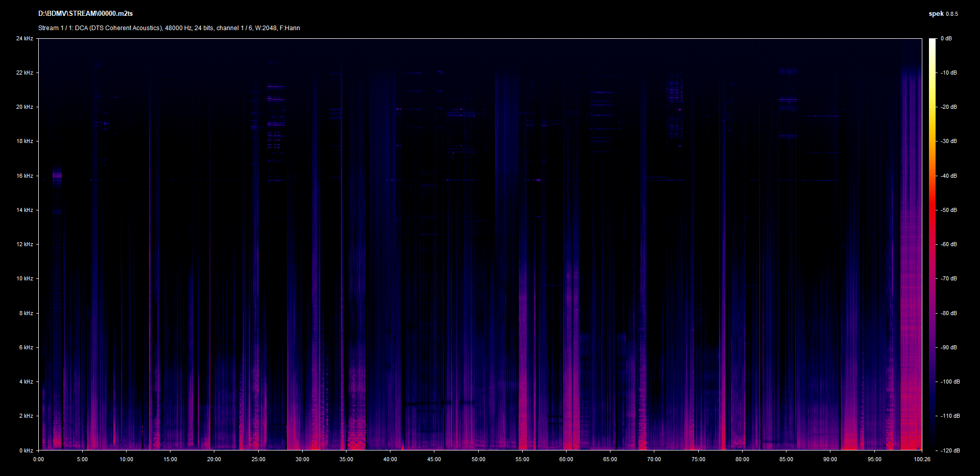
Task: Click the 0 dB label on color scale
Action: coord(946,38)
